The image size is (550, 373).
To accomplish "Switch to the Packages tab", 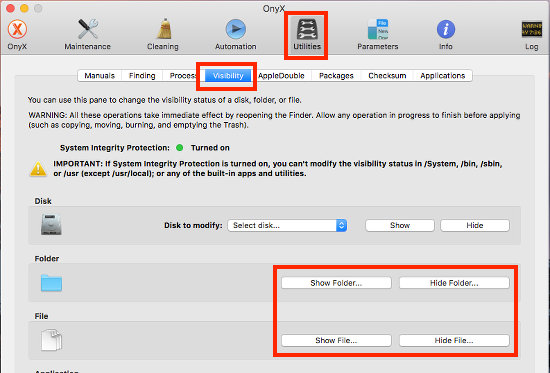I will coord(336,75).
